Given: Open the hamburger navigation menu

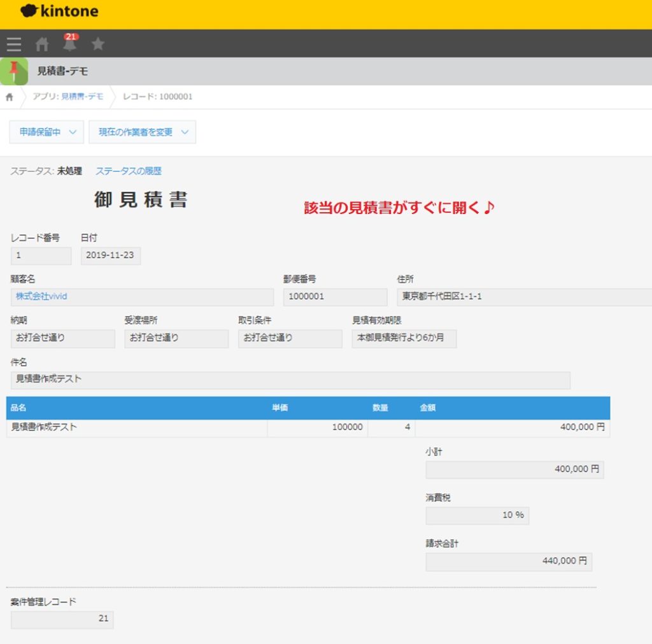Looking at the screenshot, I should point(13,44).
